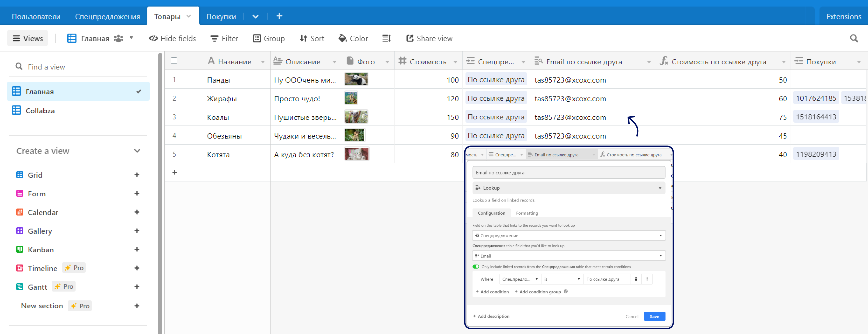Open the Фото column dropdown
Viewport: 868px width, 334px height.
pos(387,62)
